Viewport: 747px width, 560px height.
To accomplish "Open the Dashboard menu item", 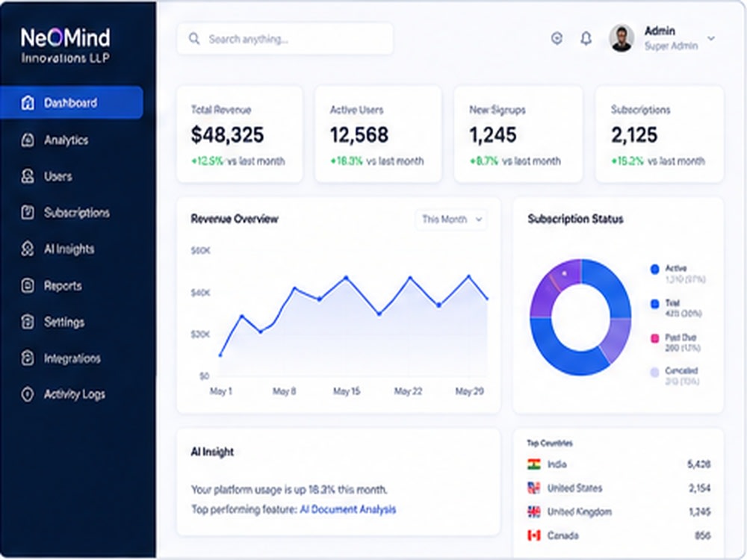I will pyautogui.click(x=72, y=102).
